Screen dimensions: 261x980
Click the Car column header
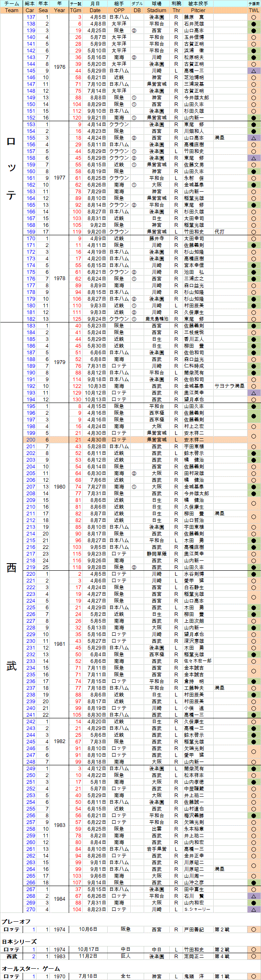click(30, 10)
